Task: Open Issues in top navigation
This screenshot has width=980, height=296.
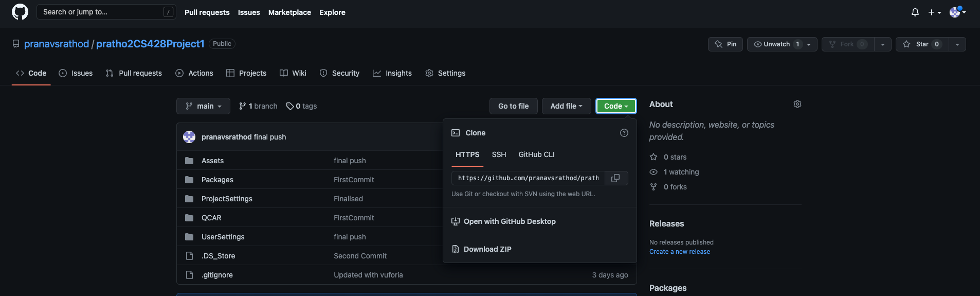Action: click(x=249, y=12)
